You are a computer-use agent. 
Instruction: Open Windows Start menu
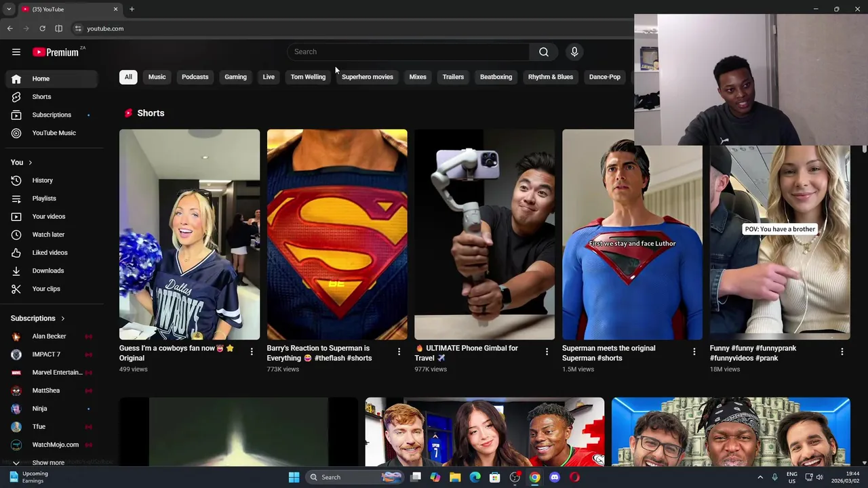pos(294,477)
